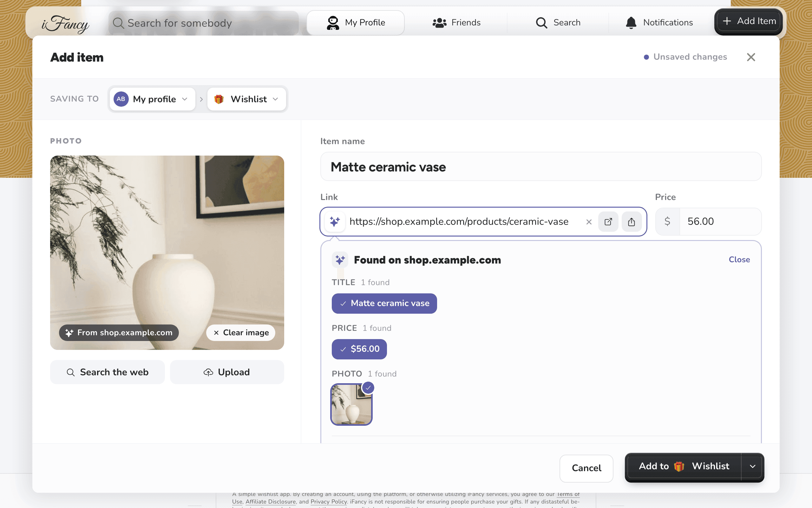Click the Search tab magnifier icon
Screen dimensions: 812x508
coord(541,23)
